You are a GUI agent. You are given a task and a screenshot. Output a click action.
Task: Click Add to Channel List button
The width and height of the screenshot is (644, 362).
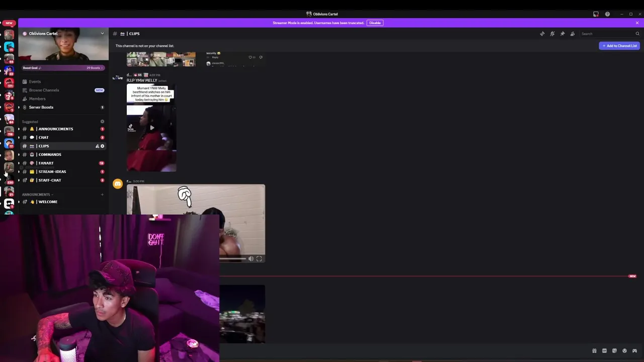coord(619,46)
